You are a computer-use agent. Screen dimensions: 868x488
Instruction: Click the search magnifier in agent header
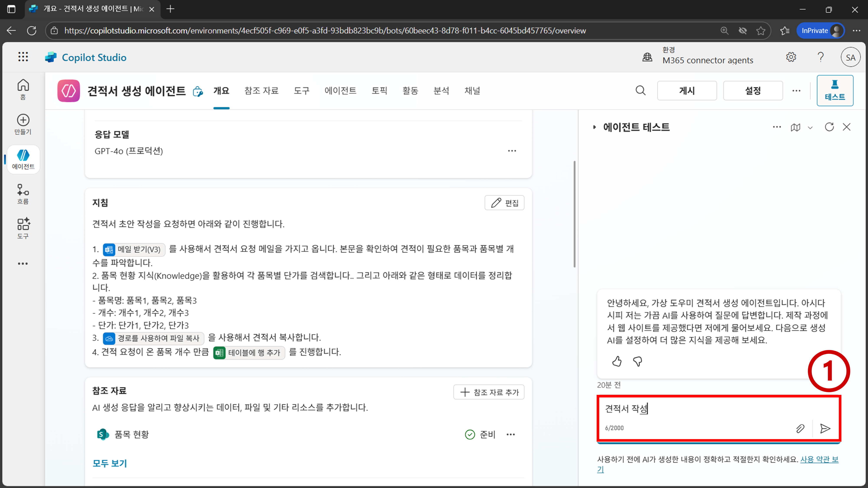[640, 91]
